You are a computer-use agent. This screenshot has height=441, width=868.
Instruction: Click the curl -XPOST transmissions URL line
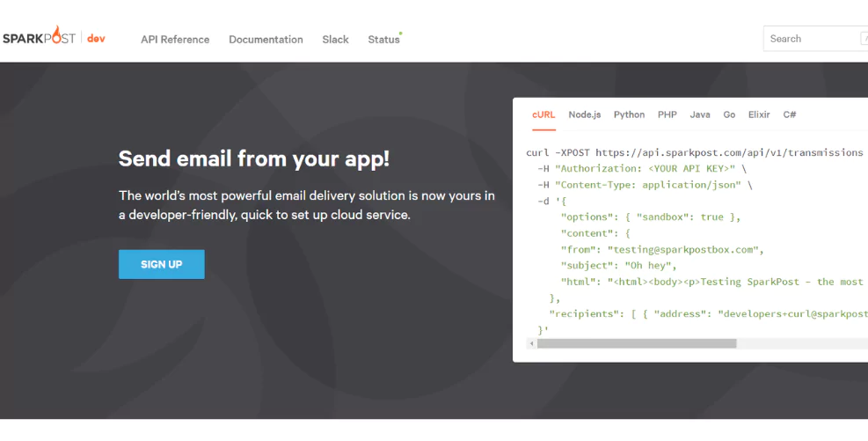tap(695, 152)
